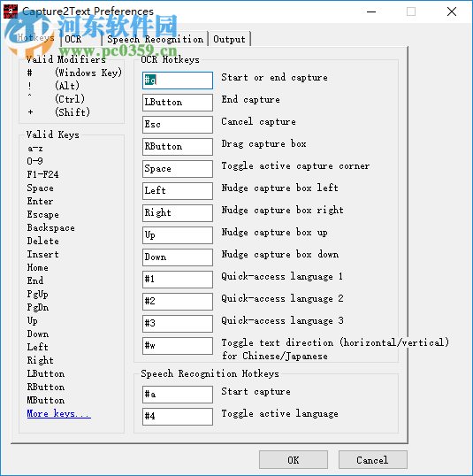Viewport: 473px width, 476px height.
Task: Focus the Quick-access language 3 hotkey field
Action: [178, 324]
